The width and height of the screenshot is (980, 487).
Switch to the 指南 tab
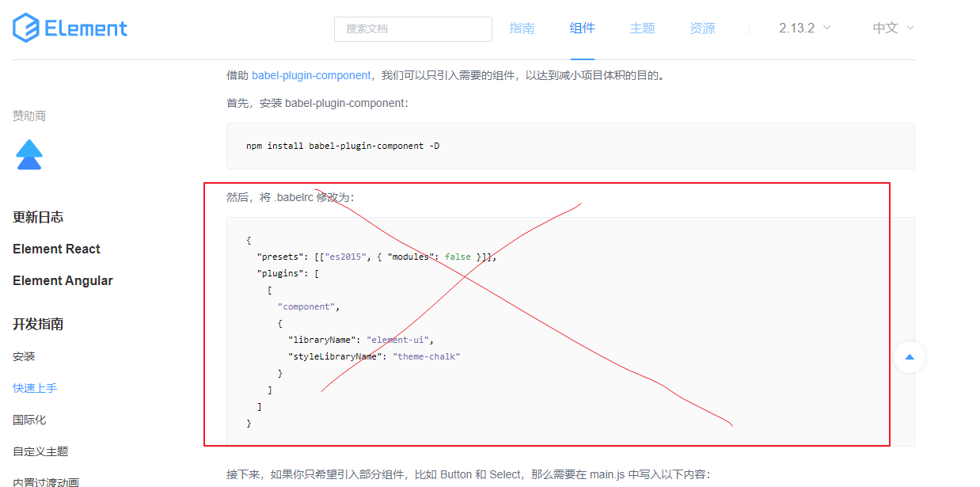522,28
